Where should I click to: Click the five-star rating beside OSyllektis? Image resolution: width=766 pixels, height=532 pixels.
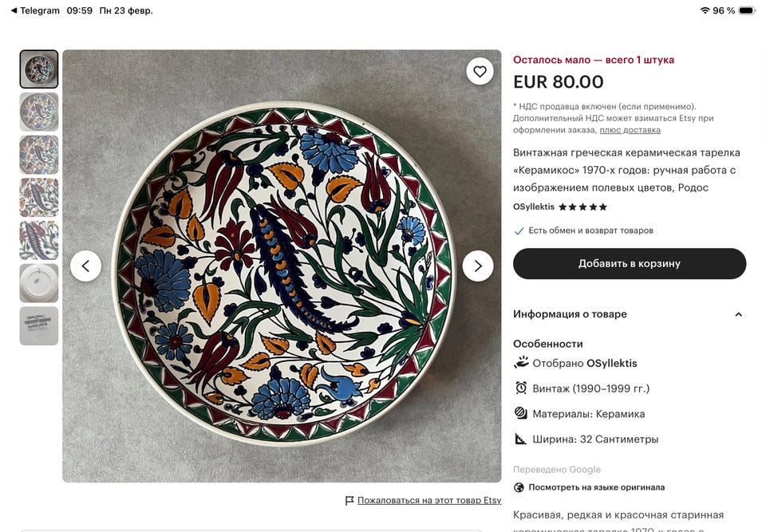click(582, 206)
